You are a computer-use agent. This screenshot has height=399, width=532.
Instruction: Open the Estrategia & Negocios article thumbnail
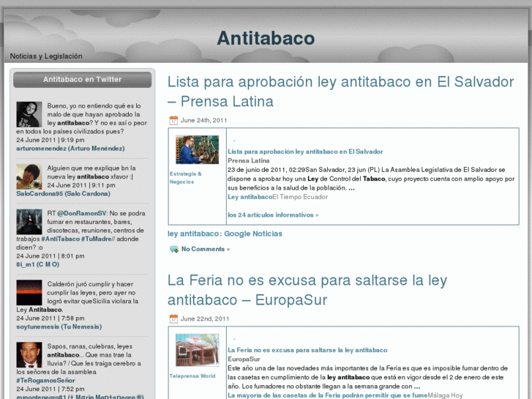[x=197, y=149]
